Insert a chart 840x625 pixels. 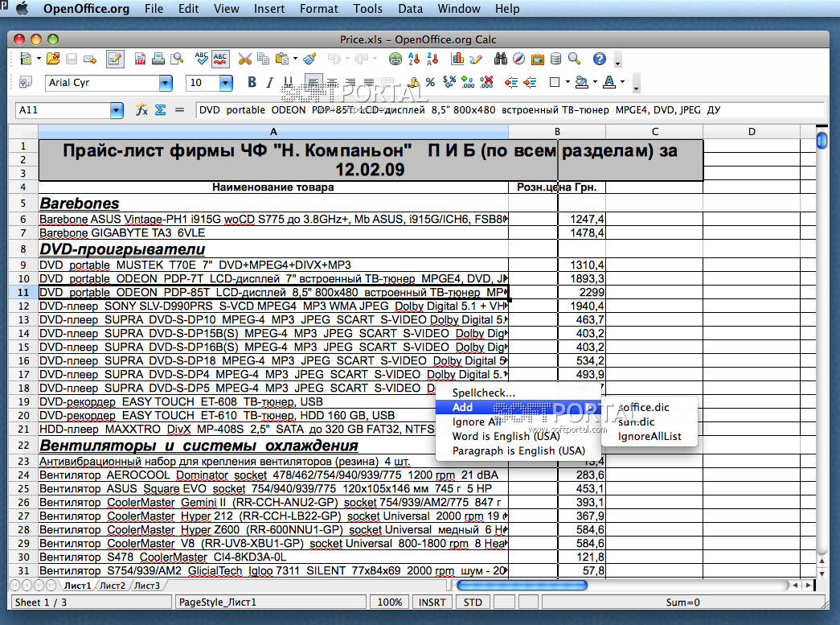tap(457, 59)
